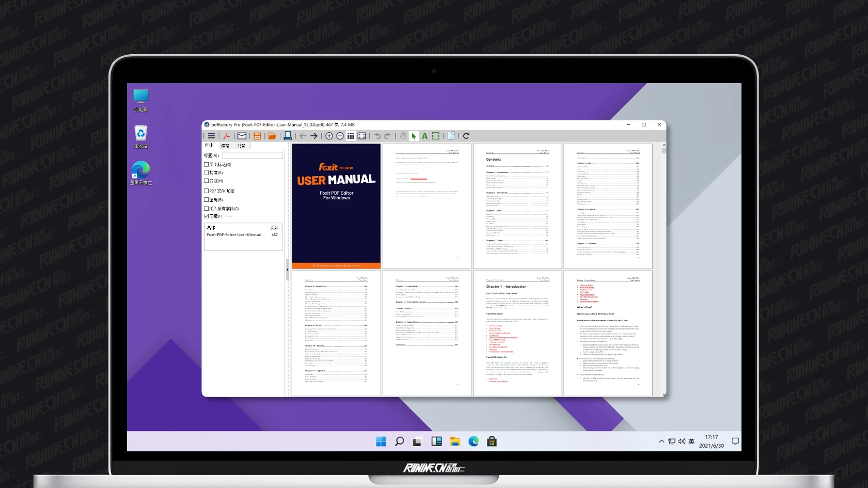Show hidden tray icons with the chevron
868x488 pixels.
(x=661, y=442)
